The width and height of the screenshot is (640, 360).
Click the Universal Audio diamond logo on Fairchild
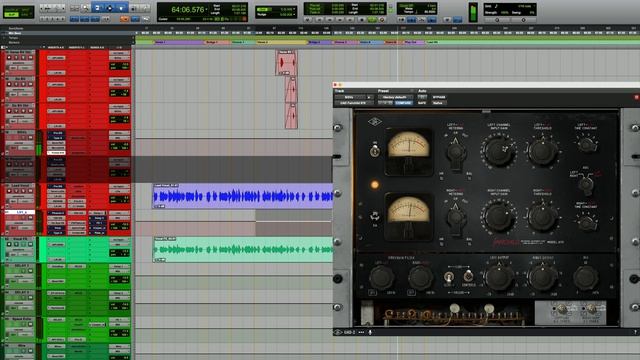375,121
